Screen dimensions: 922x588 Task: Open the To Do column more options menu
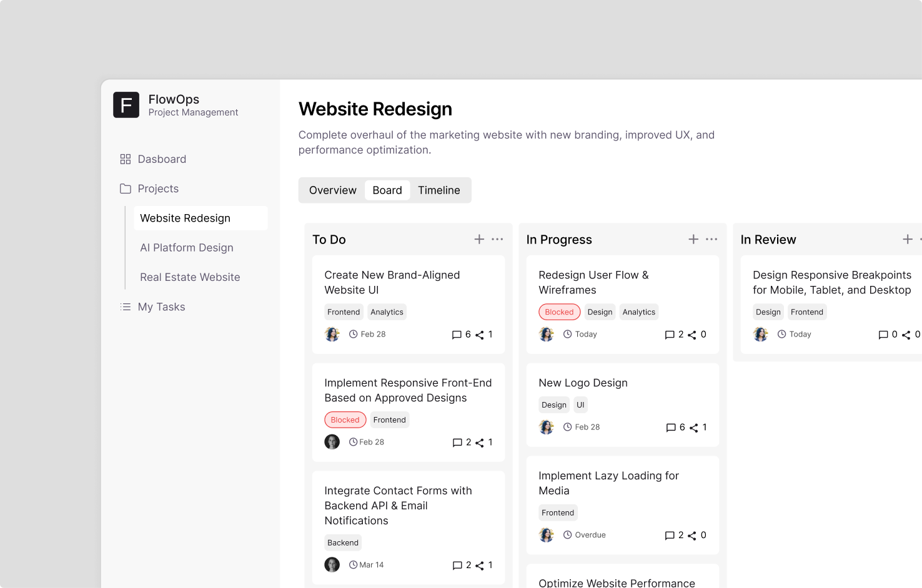tap(497, 239)
